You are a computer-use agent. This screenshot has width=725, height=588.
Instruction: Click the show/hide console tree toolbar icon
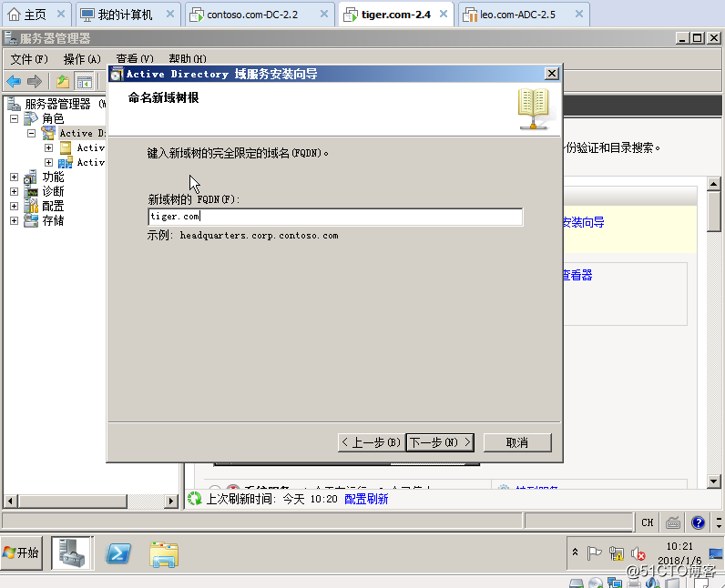(x=84, y=82)
